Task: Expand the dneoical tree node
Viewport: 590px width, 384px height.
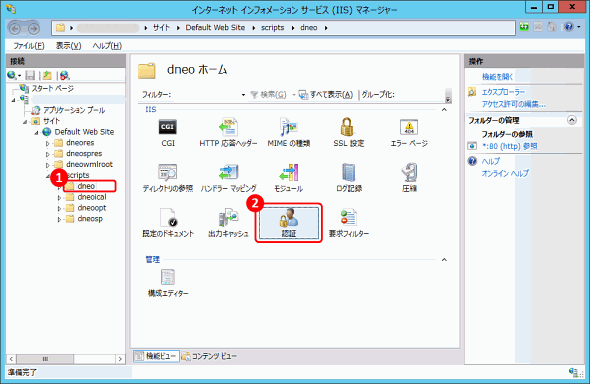Action: coord(59,197)
